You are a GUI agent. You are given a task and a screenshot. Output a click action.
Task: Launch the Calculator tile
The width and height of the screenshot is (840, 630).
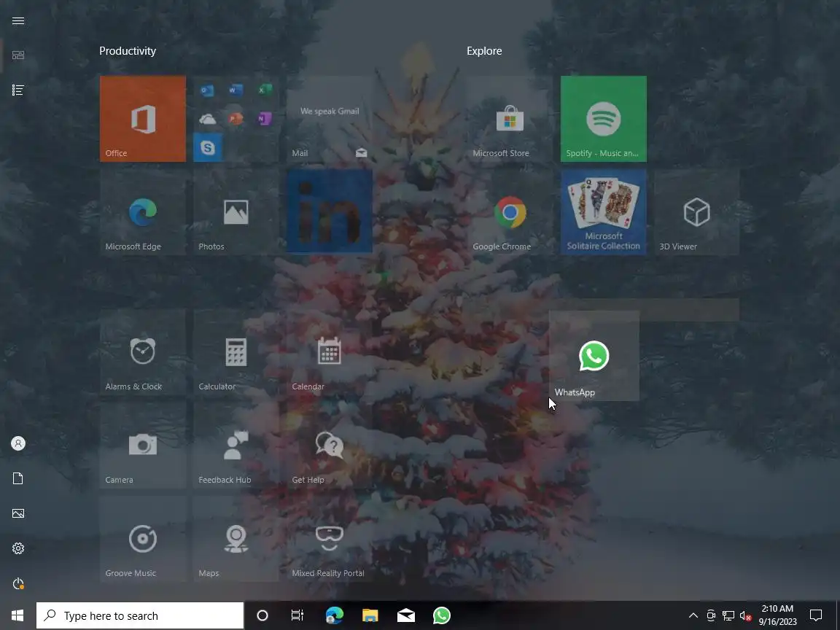click(236, 352)
